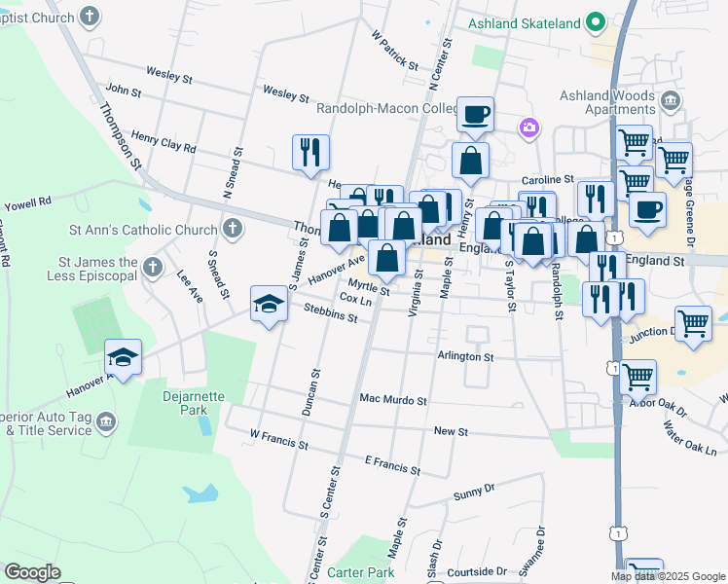Click the auto tag and title service icon

coord(106,421)
